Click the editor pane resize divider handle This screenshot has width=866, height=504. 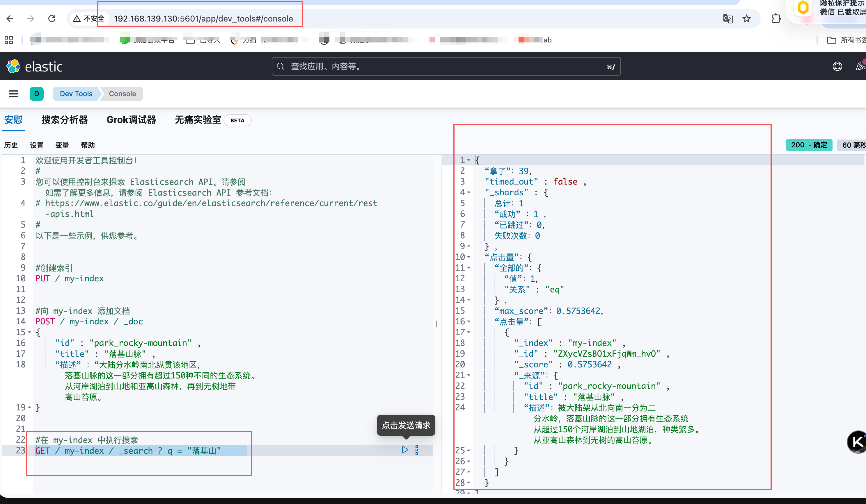point(437,324)
